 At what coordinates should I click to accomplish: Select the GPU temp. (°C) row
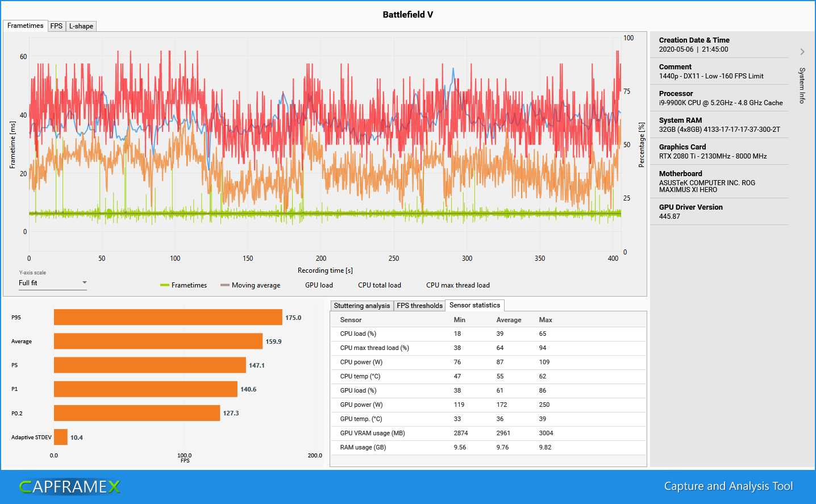coord(488,419)
